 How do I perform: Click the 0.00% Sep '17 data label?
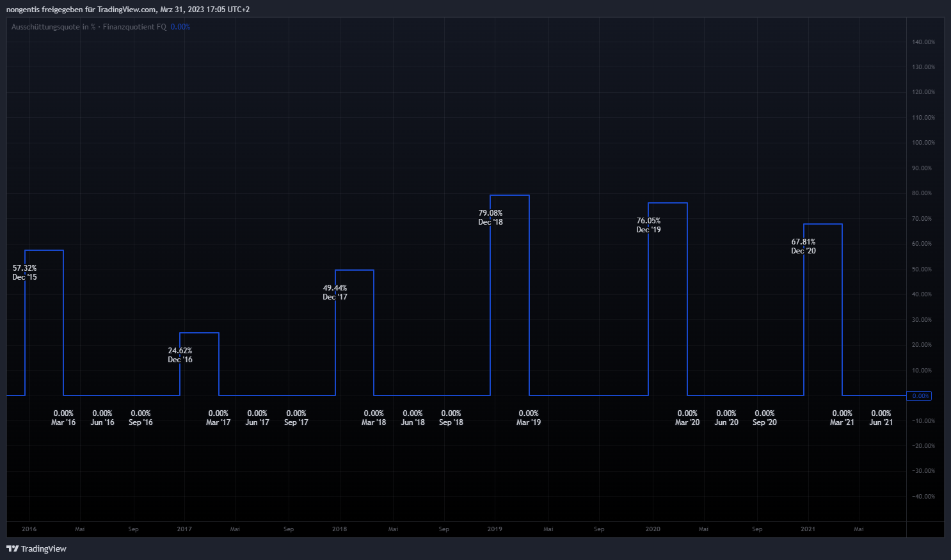(296, 418)
